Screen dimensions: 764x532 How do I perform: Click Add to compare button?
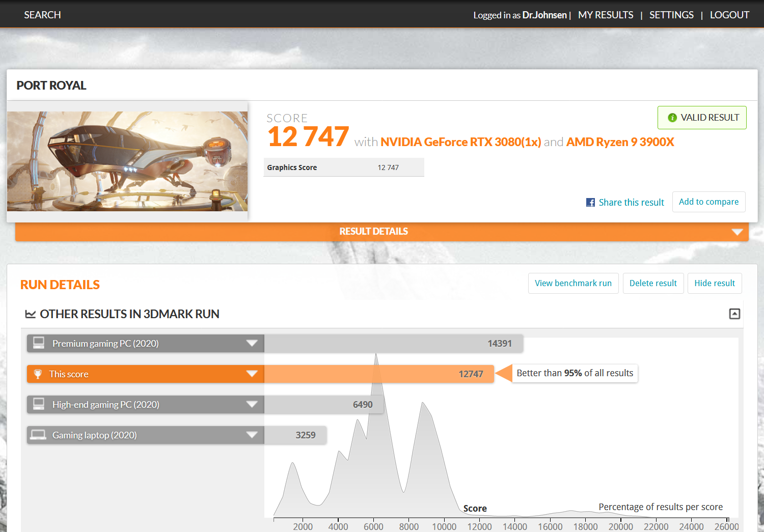click(x=708, y=202)
